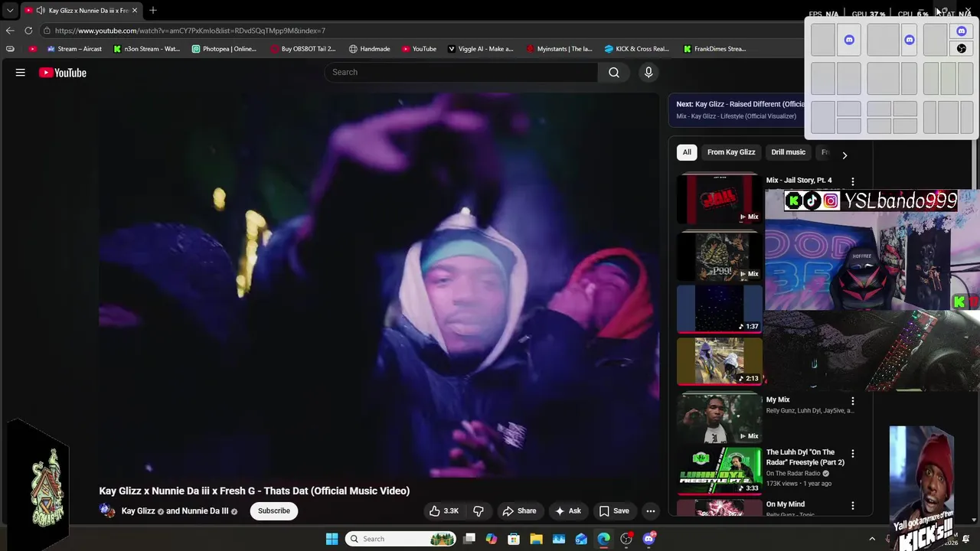
Task: Click the browser address bar URL
Action: click(x=190, y=31)
